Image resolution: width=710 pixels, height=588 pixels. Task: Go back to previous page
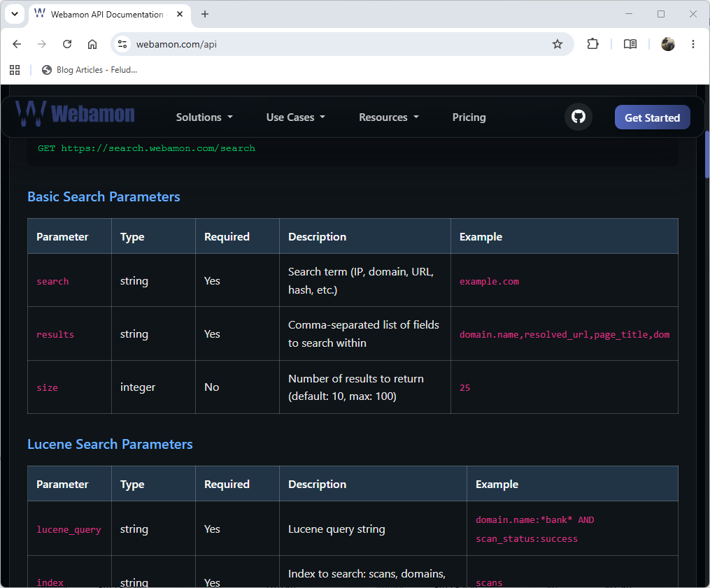click(17, 44)
